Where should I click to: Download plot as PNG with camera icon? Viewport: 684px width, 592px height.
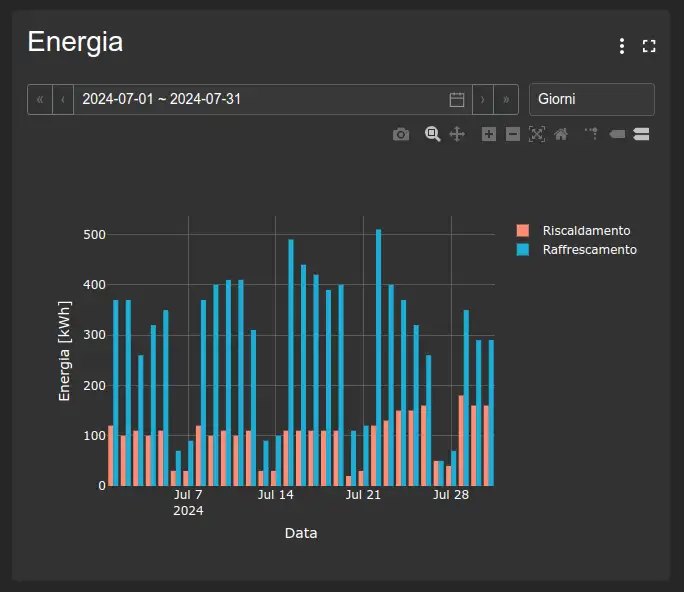pyautogui.click(x=401, y=134)
